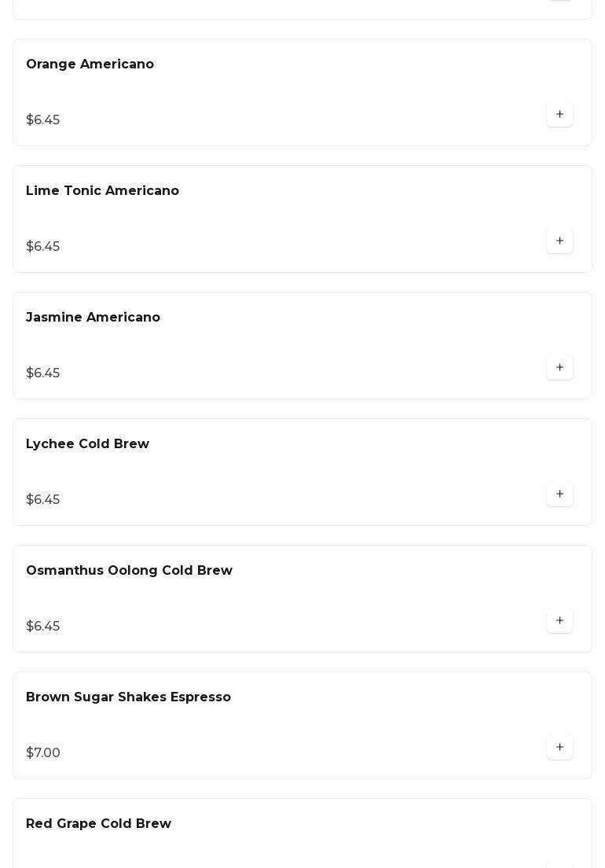Add Brown Sugar Shakes Espresso plus icon
Image resolution: width=605 pixels, height=868 pixels.
click(559, 748)
